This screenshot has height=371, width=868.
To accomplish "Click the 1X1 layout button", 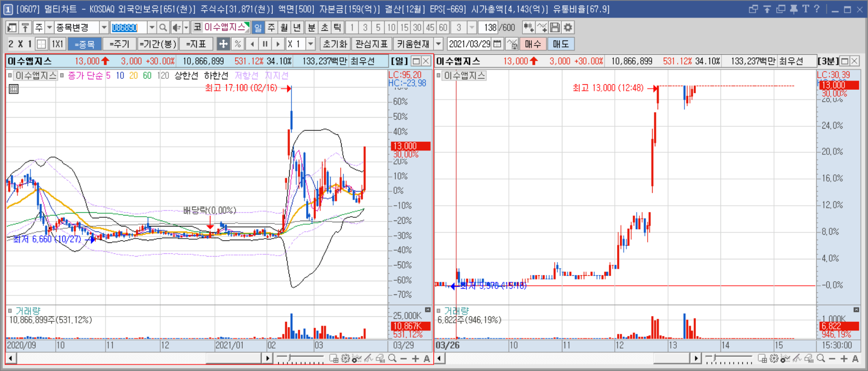I will pyautogui.click(x=57, y=44).
